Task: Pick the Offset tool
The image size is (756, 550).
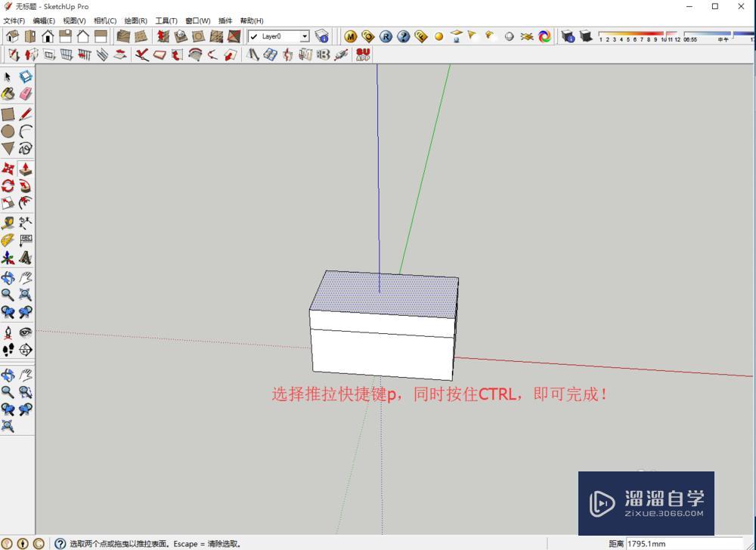Action: pyautogui.click(x=26, y=202)
